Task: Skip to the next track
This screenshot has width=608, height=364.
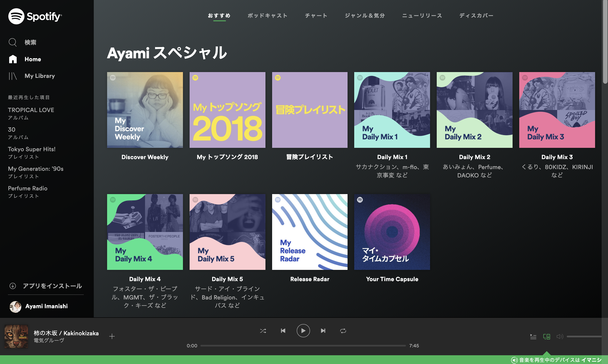Action: (323, 331)
